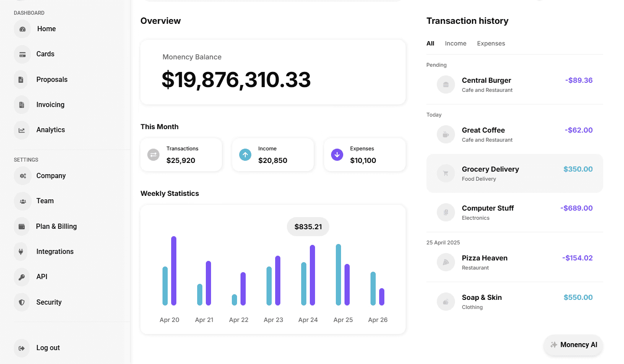
Task: Open Team settings label
Action: click(45, 201)
